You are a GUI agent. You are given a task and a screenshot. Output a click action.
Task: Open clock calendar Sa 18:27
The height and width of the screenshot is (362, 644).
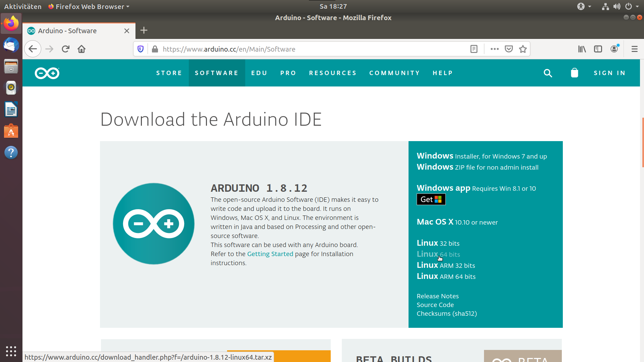tap(333, 6)
